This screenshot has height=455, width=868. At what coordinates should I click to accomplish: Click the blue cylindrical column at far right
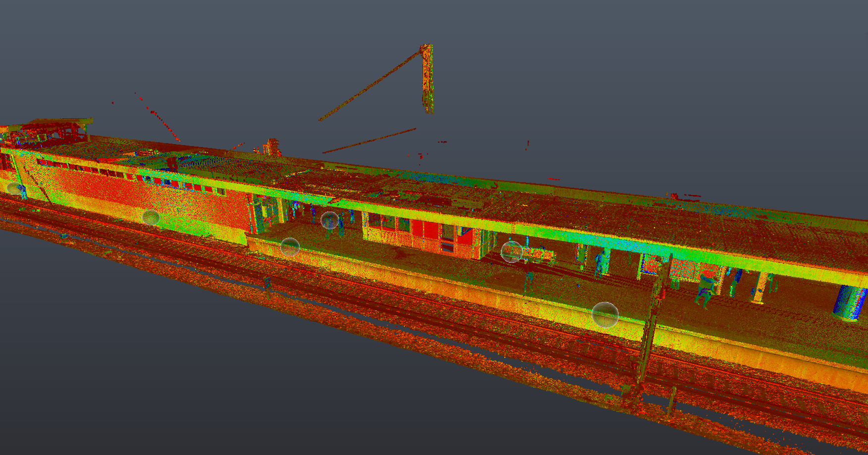tap(849, 303)
